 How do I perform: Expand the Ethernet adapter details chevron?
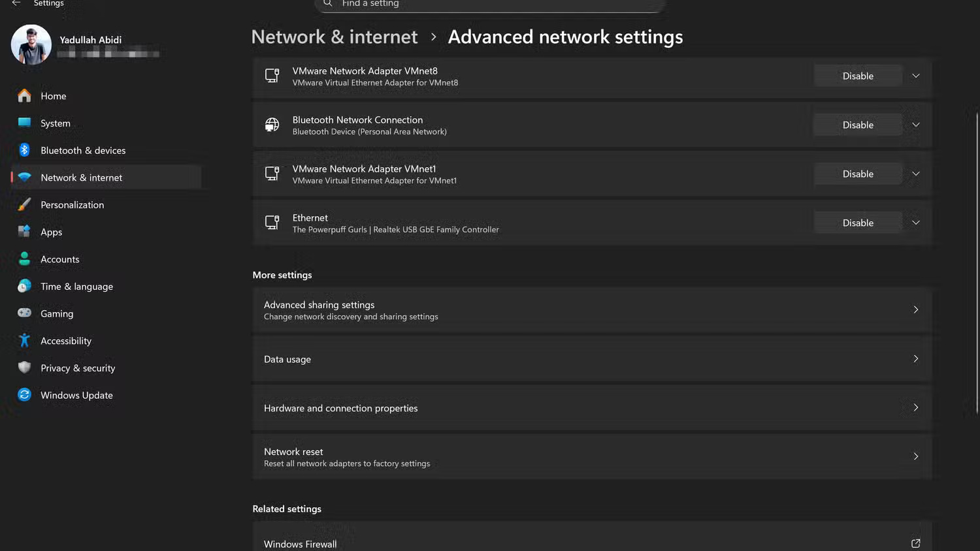click(915, 222)
